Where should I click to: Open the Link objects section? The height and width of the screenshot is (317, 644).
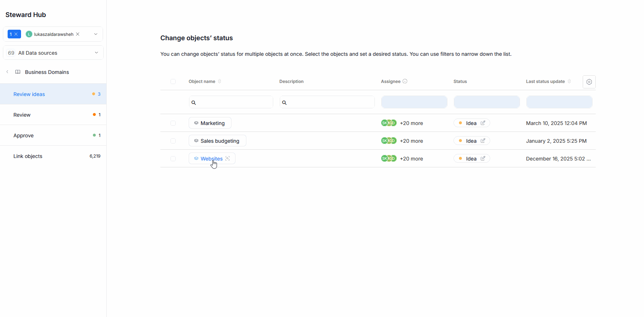[x=28, y=156]
